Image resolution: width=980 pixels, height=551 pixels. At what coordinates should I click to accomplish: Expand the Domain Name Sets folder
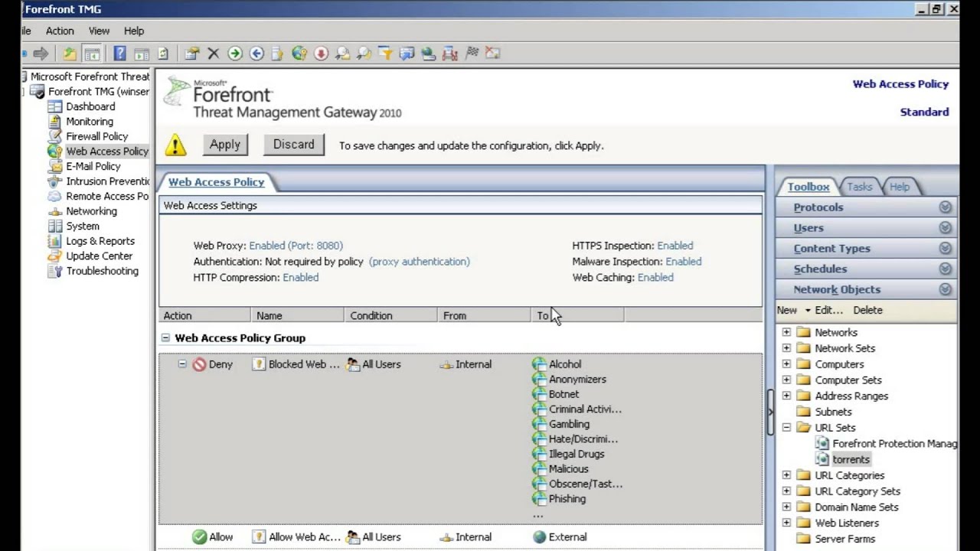coord(786,507)
